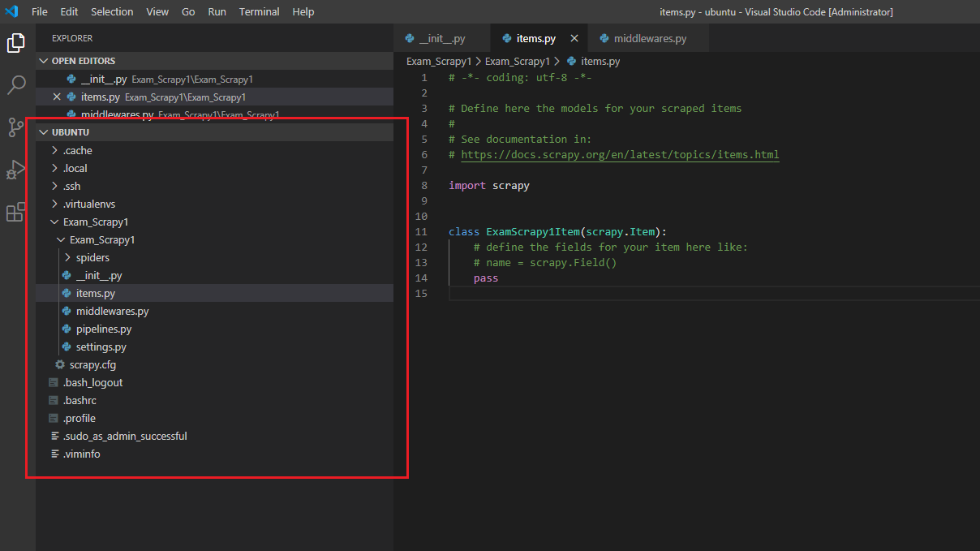980x551 pixels.
Task: Click Python icon beside settings.py in tree
Action: [67, 347]
